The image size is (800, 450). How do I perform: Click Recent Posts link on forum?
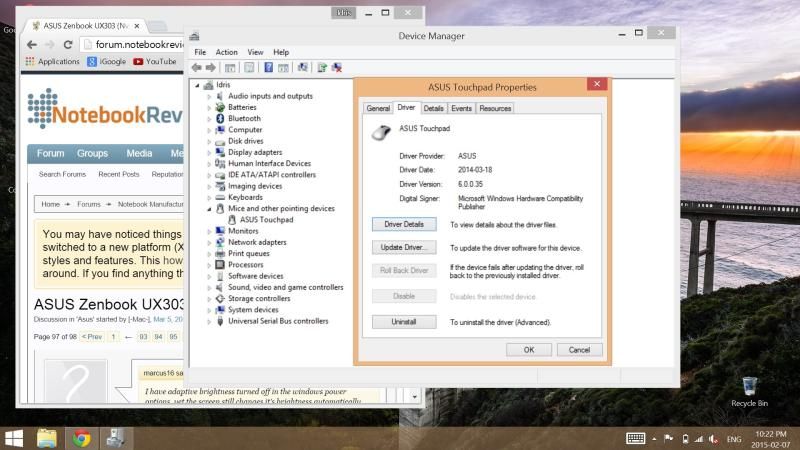118,174
